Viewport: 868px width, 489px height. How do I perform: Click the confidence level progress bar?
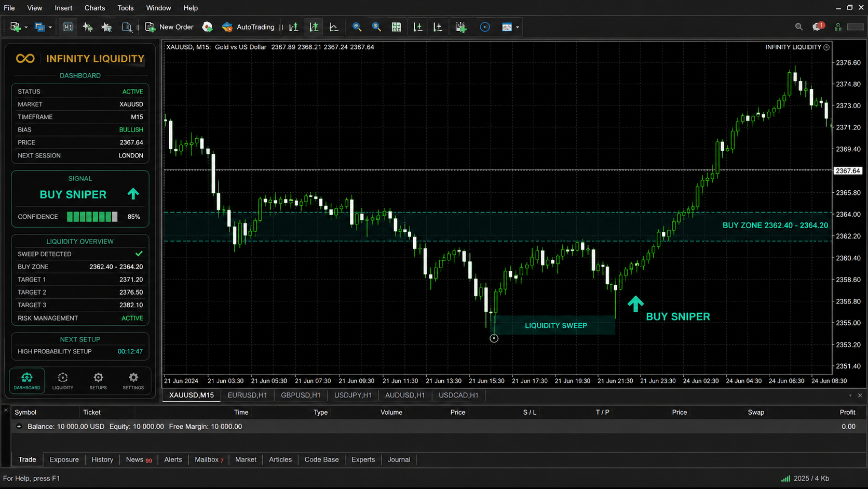click(92, 217)
